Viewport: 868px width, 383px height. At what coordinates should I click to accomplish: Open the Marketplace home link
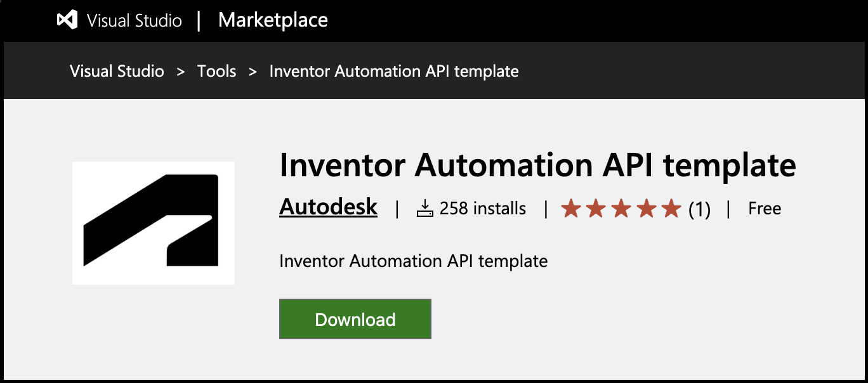[x=273, y=20]
